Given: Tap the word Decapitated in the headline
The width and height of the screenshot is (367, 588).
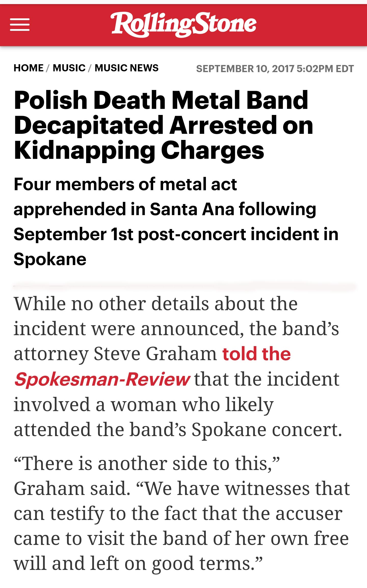Looking at the screenshot, I should 88,126.
